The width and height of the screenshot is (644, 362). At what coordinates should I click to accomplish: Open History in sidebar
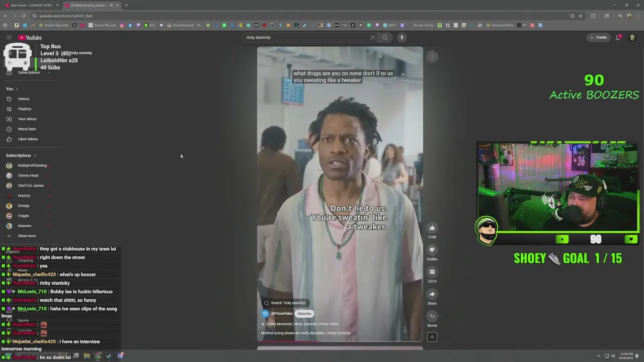24,99
